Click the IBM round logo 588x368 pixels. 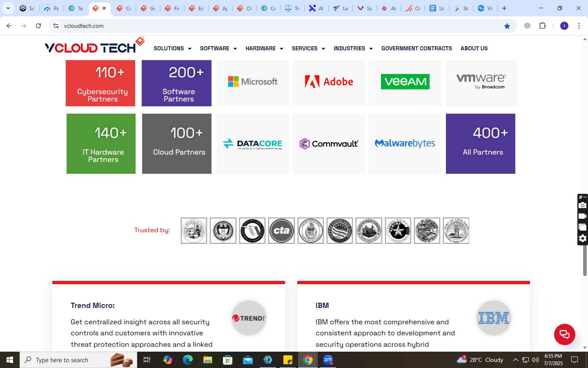(494, 318)
